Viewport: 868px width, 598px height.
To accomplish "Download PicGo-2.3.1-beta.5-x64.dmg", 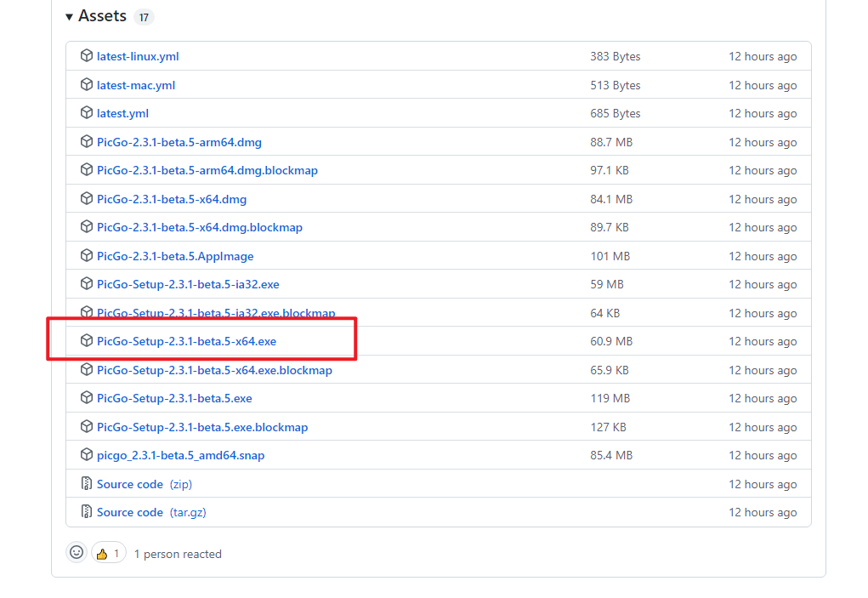I will [172, 199].
